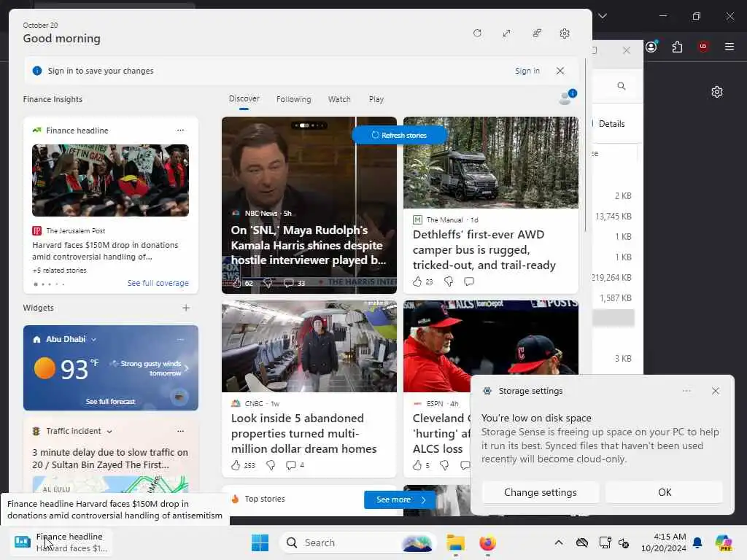Dismiss the sign-in banner
This screenshot has width=747, height=560.
(x=560, y=71)
